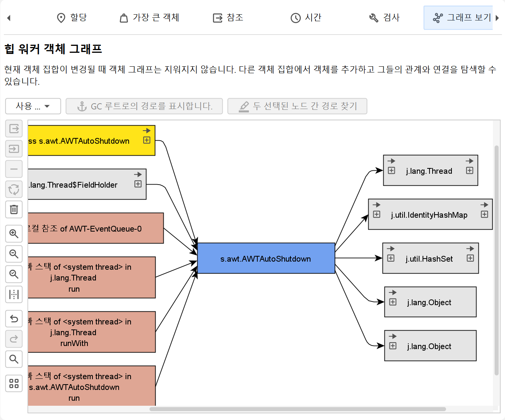Click the trash can toolbar icon
This screenshot has height=420, width=505.
point(14,209)
